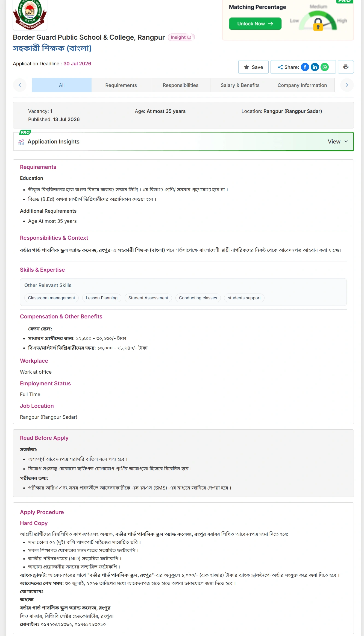Click the Application Insights chart icon
Screen dimensions: 364x636
(x=21, y=142)
